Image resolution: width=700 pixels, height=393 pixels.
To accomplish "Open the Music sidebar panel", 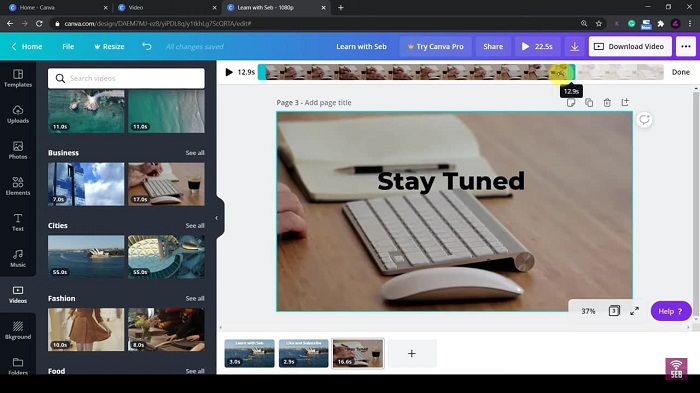I will [18, 259].
